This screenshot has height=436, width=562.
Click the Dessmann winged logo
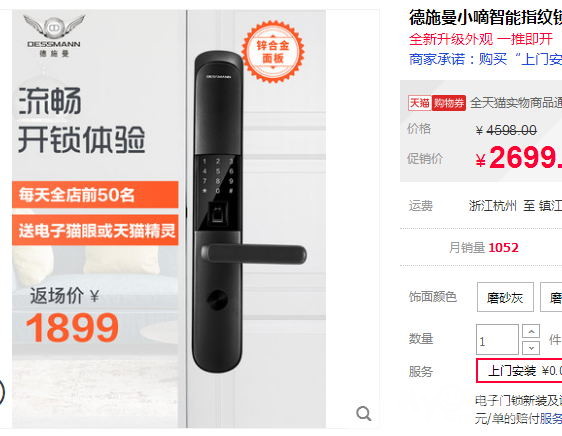point(54,35)
